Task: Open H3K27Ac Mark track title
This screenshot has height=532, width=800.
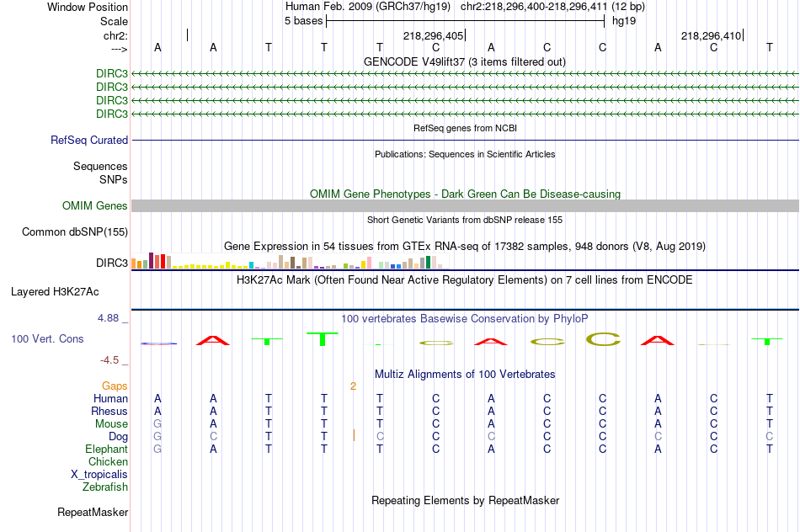Action: [x=465, y=280]
